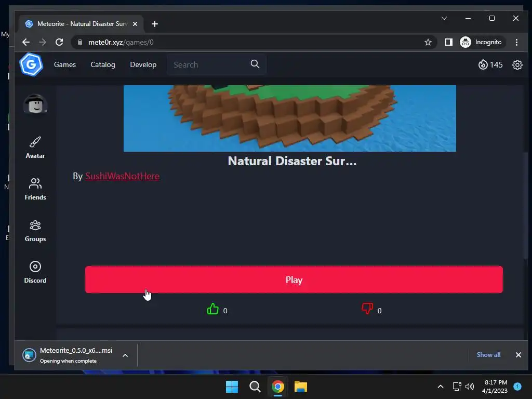Open Windows taskbar search
532x399 pixels.
click(x=255, y=387)
